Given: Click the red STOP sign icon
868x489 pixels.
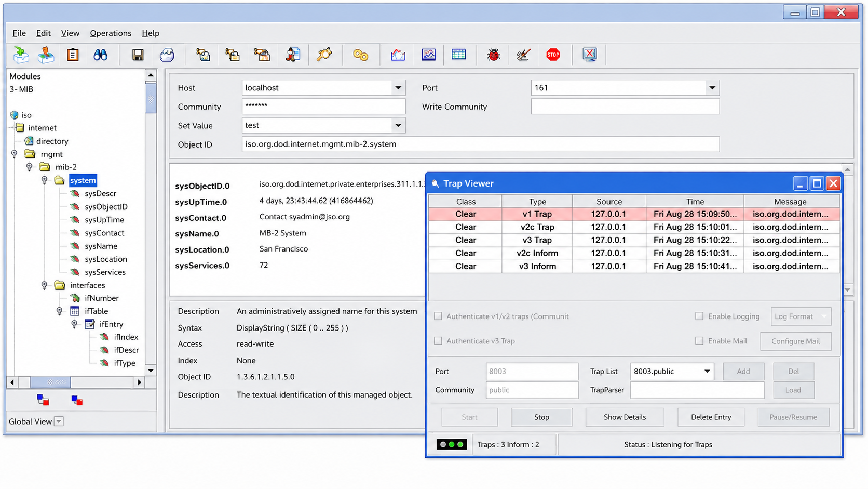Looking at the screenshot, I should 553,55.
